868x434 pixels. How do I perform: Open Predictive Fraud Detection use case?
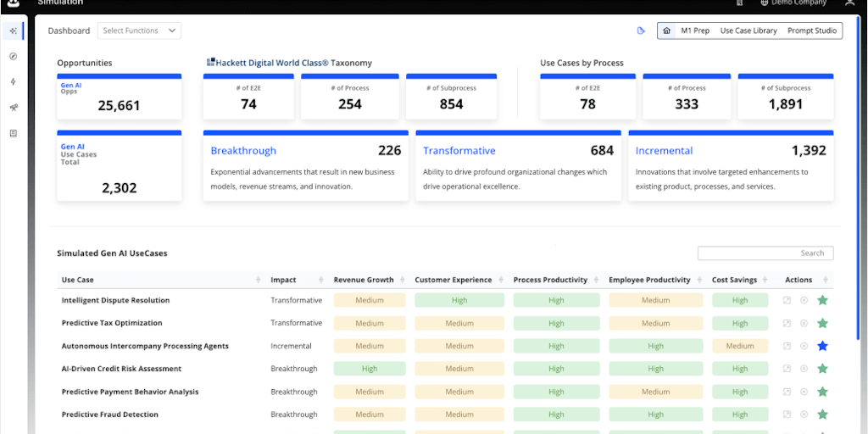point(110,414)
